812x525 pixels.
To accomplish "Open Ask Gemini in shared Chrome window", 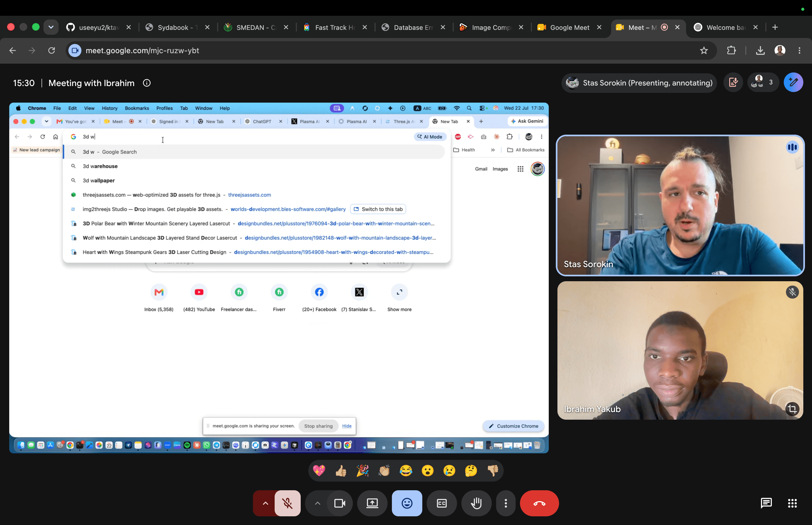I will coord(527,121).
